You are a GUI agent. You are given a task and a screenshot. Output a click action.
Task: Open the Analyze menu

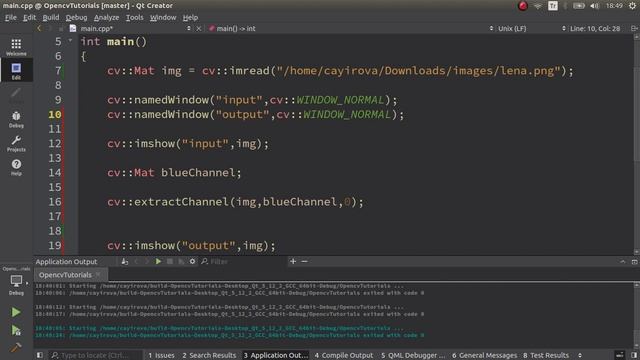click(x=107, y=18)
